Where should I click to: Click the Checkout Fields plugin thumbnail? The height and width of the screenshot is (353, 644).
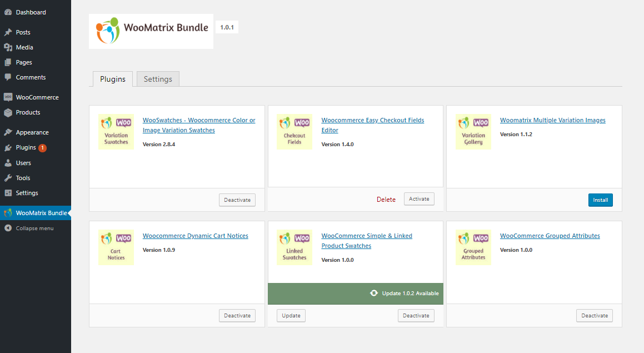(x=294, y=132)
